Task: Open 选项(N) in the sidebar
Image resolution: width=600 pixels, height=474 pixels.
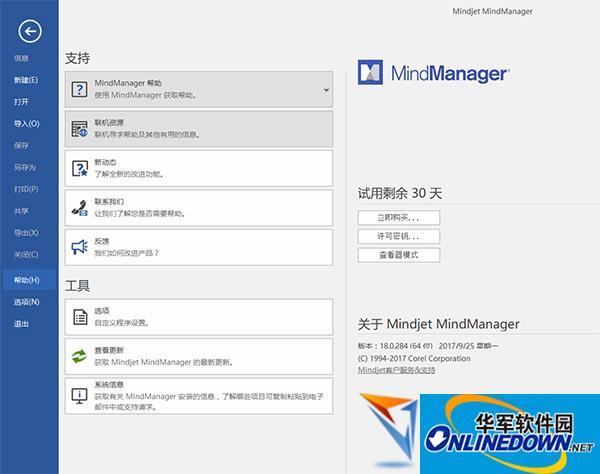Action: (27, 302)
